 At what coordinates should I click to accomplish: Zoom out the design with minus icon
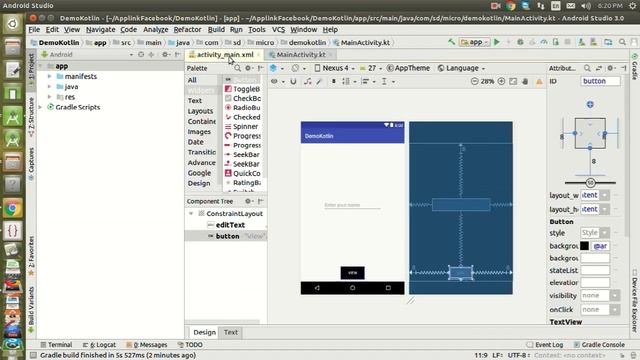tap(474, 81)
